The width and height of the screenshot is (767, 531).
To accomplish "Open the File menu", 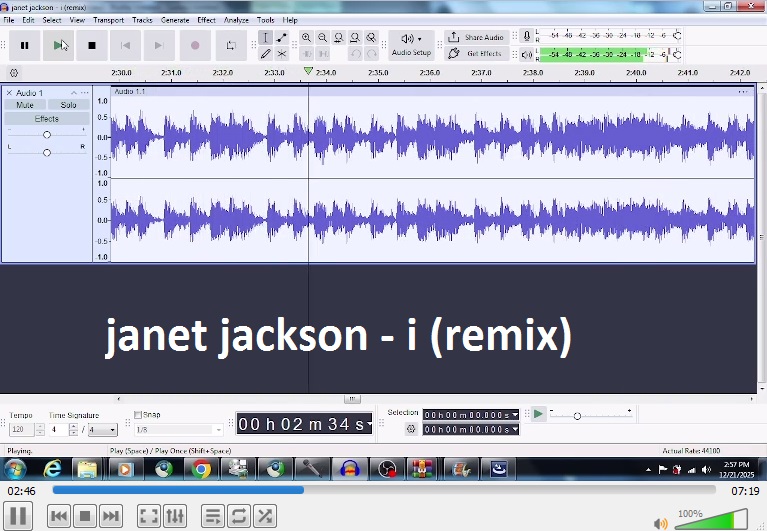I will click(9, 20).
